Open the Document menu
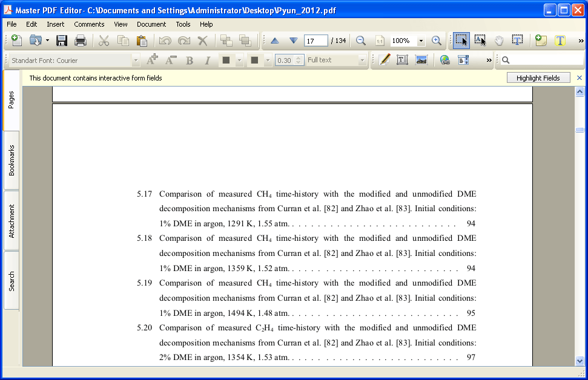This screenshot has width=588, height=380. coord(151,24)
